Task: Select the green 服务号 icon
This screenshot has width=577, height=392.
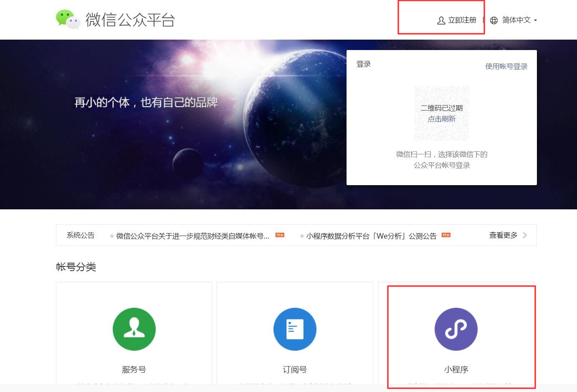Action: [x=134, y=329]
